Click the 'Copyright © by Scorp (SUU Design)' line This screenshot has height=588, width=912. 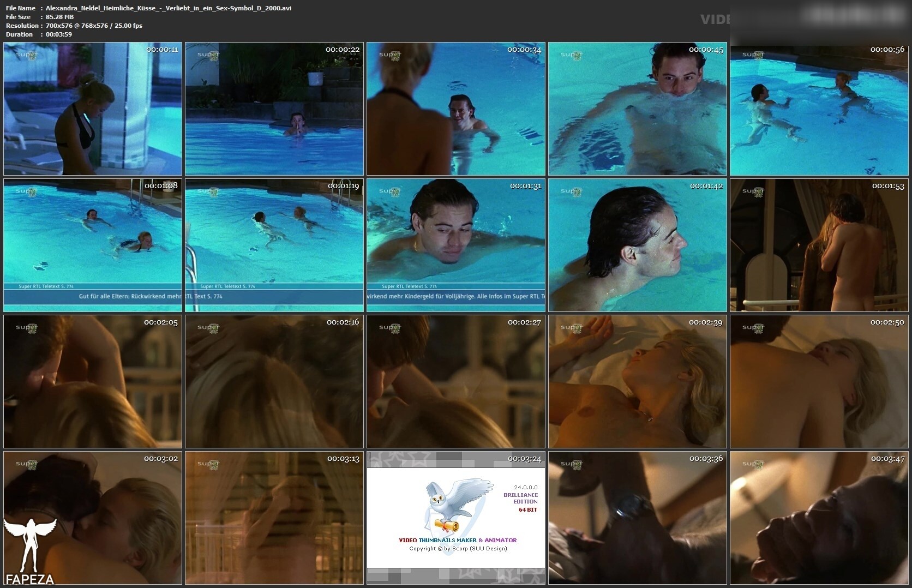coord(458,549)
